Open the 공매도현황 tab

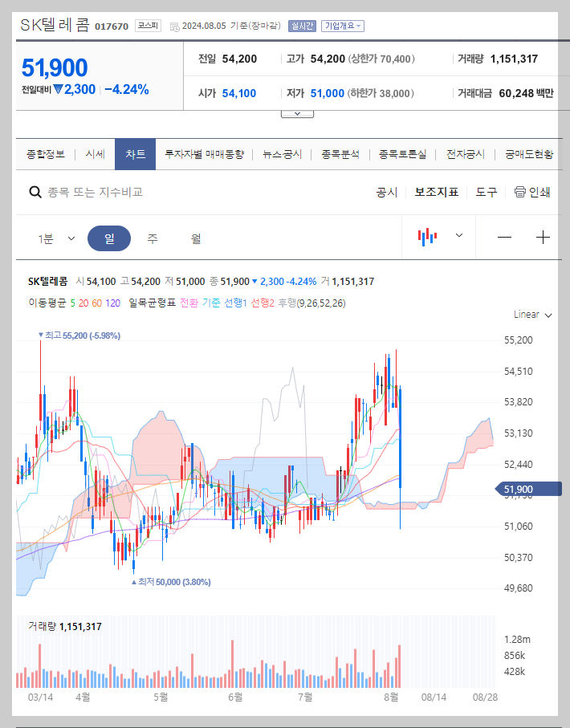coord(529,154)
